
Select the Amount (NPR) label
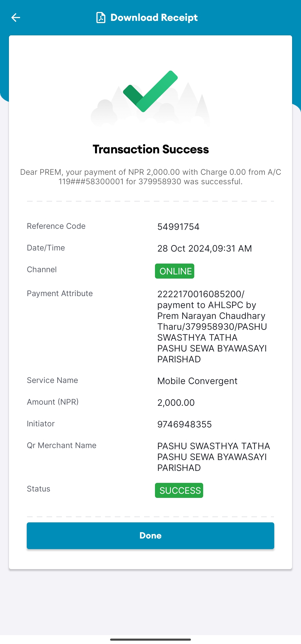point(53,402)
